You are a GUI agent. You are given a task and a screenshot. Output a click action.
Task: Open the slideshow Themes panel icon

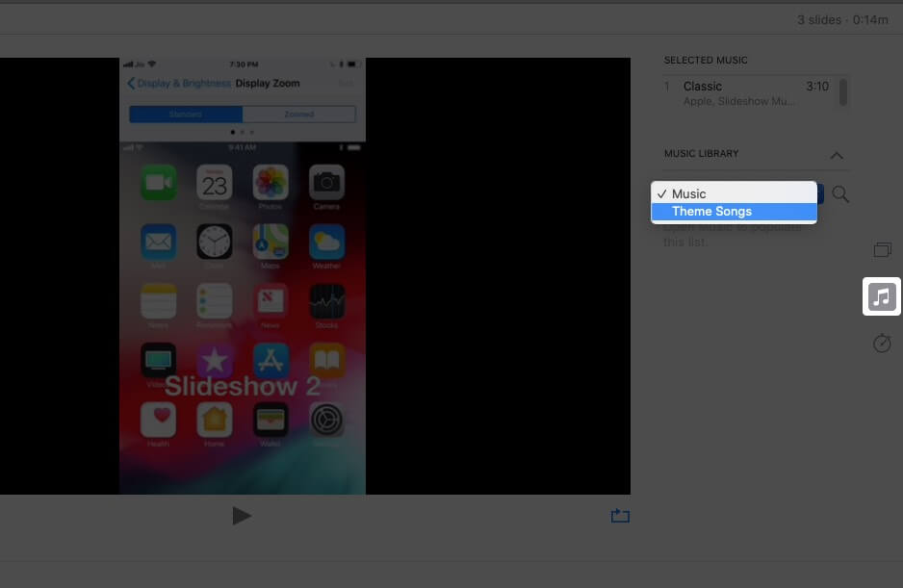[x=882, y=249]
